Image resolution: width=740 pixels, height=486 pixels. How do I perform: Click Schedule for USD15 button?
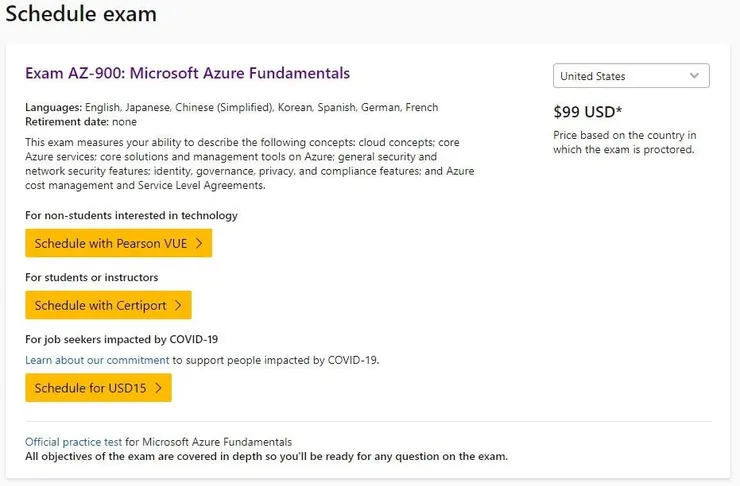click(98, 388)
